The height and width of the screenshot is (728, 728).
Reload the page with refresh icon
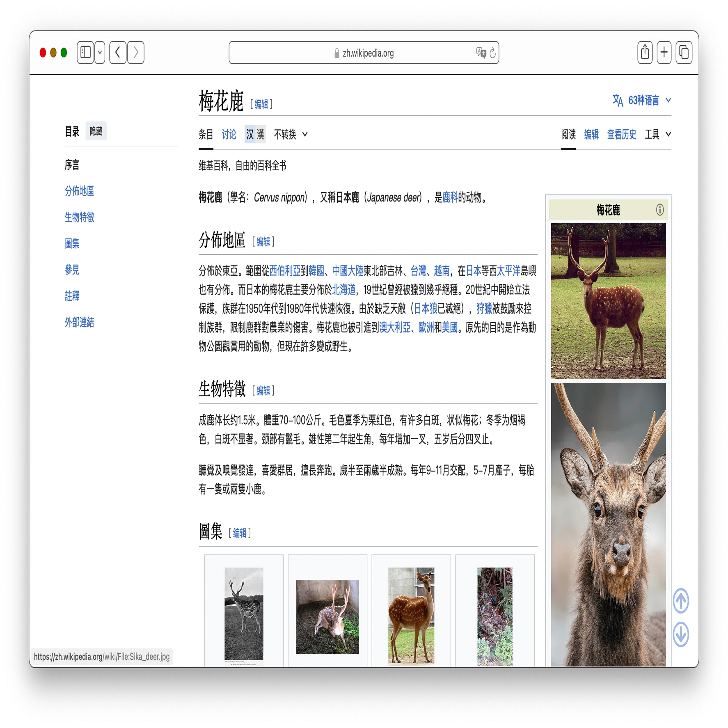click(493, 53)
